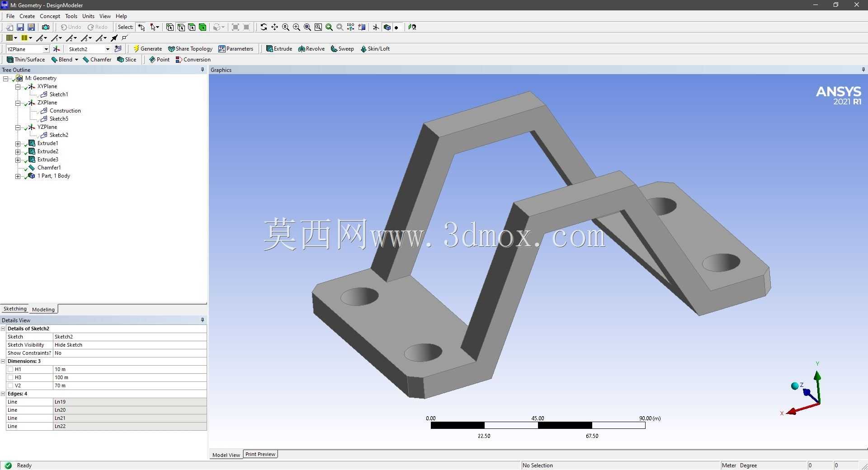868x470 pixels.
Task: Check the H1 dimension parameter box
Action: pos(10,369)
